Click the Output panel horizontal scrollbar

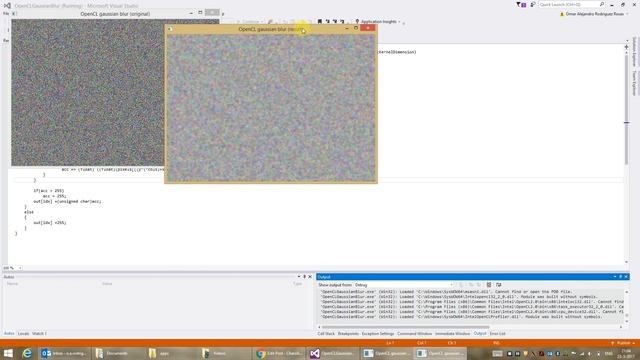[x=405, y=327]
